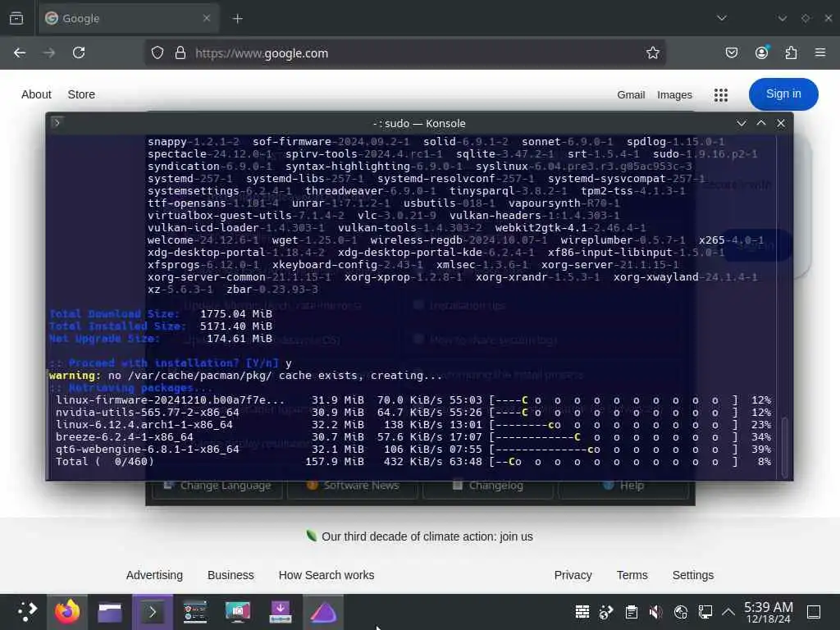Click the Help button in background window
Screen dimensions: 840x630
(x=623, y=486)
